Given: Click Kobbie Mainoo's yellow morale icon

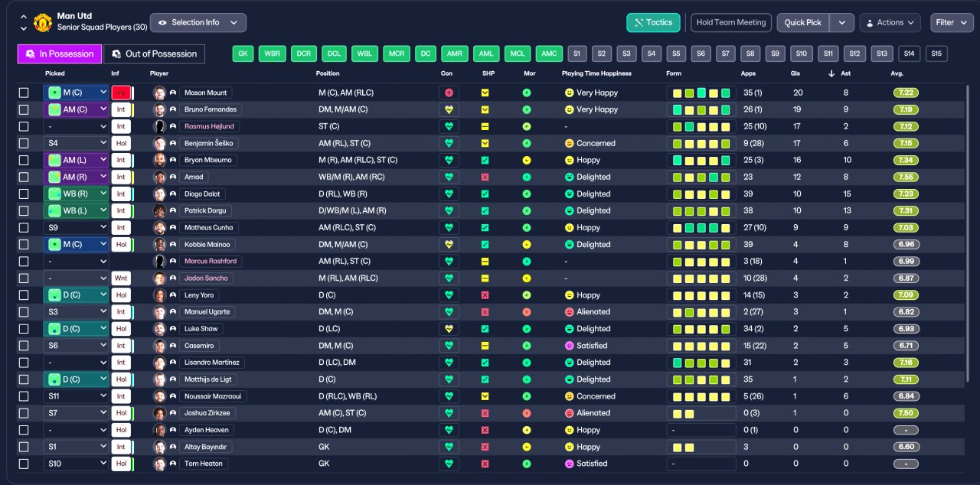Looking at the screenshot, I should click(527, 245).
